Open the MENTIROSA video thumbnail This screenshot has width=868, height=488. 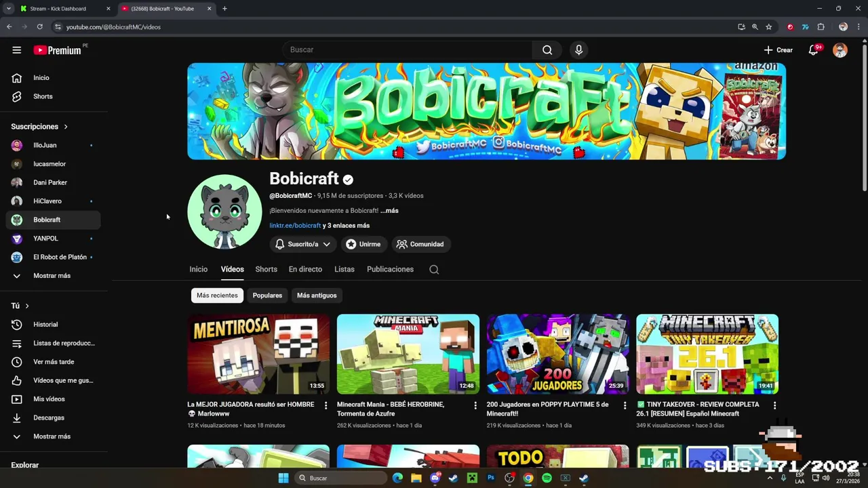coord(258,354)
